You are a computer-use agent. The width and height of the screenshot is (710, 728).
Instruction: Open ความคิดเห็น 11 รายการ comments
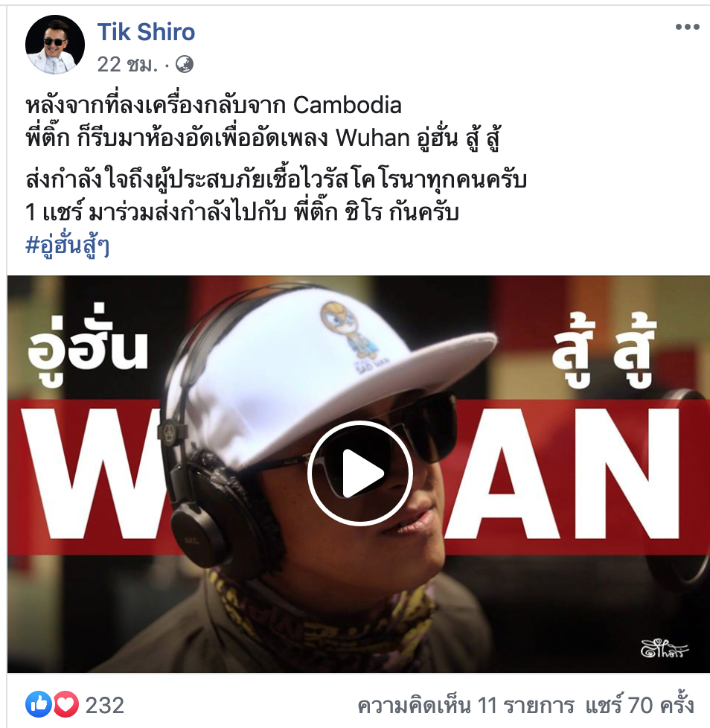click(466, 706)
